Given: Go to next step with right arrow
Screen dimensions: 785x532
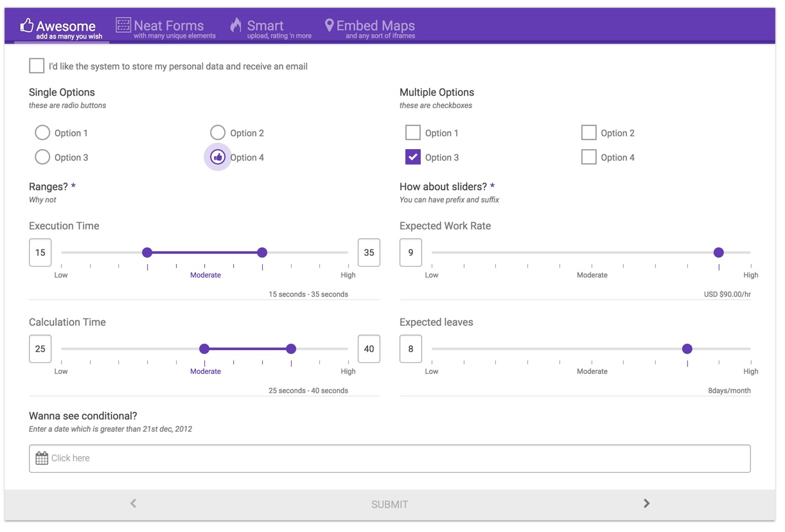Looking at the screenshot, I should [x=646, y=504].
